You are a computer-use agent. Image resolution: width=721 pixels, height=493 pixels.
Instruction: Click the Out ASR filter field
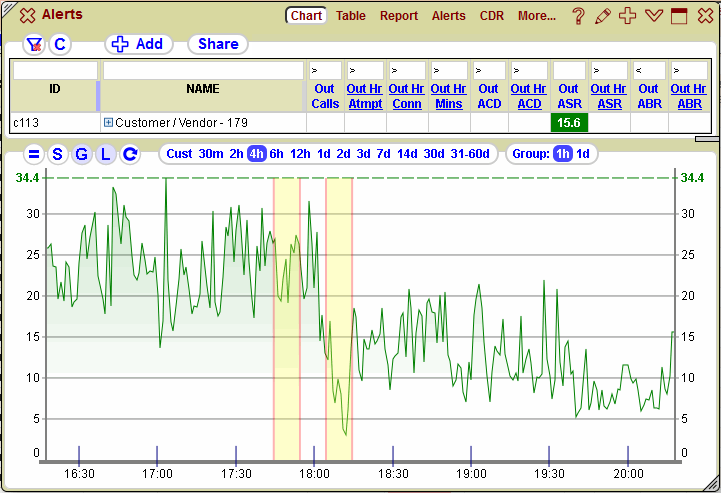(569, 71)
